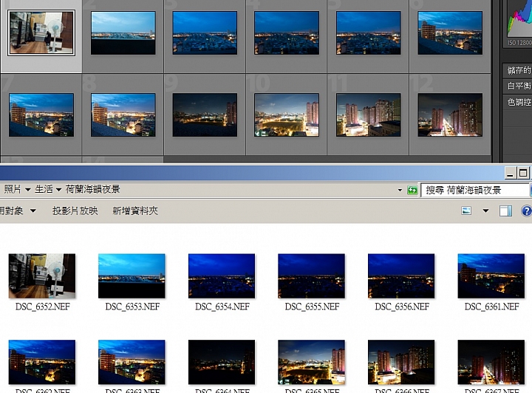Open address bar history dropdown arrow

400,191
